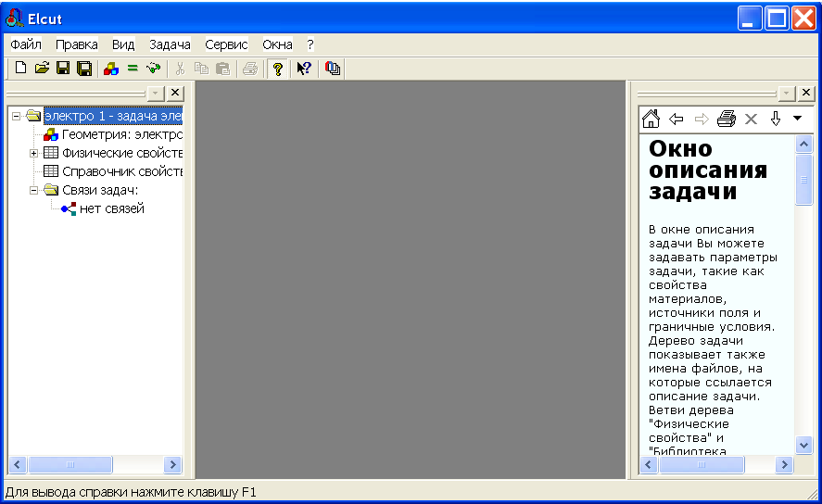Open the help toolbar options dropdown triangle
The image size is (822, 504).
click(x=797, y=118)
